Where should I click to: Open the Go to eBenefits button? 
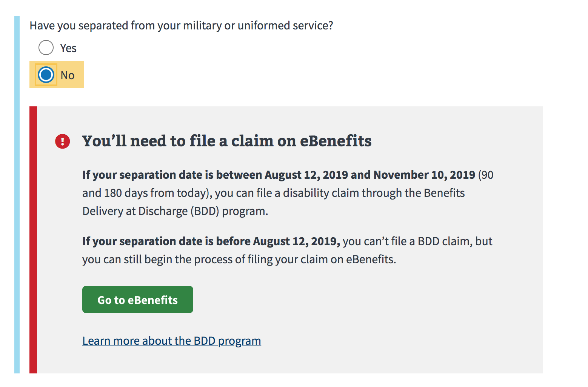point(138,299)
